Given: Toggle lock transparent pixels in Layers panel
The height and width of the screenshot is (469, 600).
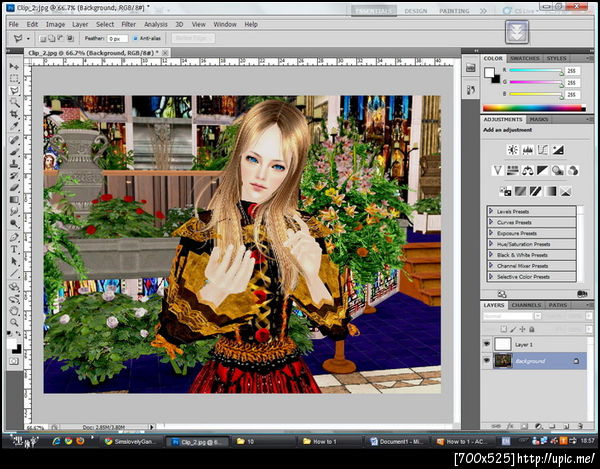Looking at the screenshot, I should pos(504,329).
